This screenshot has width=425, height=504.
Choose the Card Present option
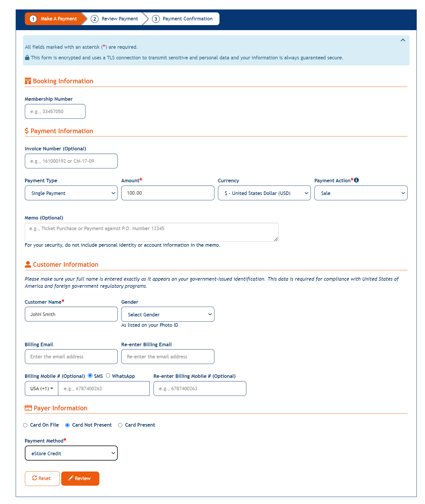coord(120,425)
